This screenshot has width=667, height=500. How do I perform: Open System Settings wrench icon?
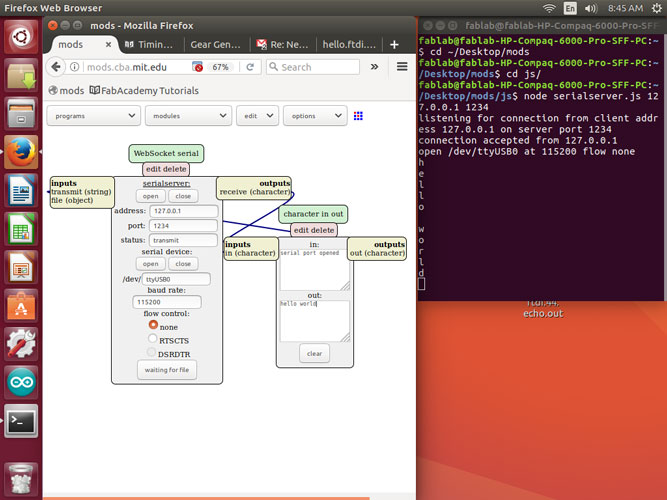(x=21, y=344)
